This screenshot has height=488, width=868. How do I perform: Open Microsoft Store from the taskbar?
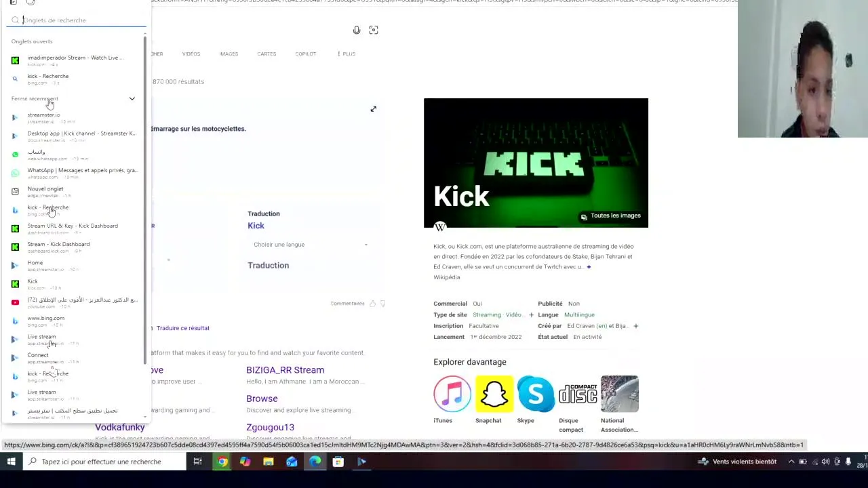click(x=338, y=462)
